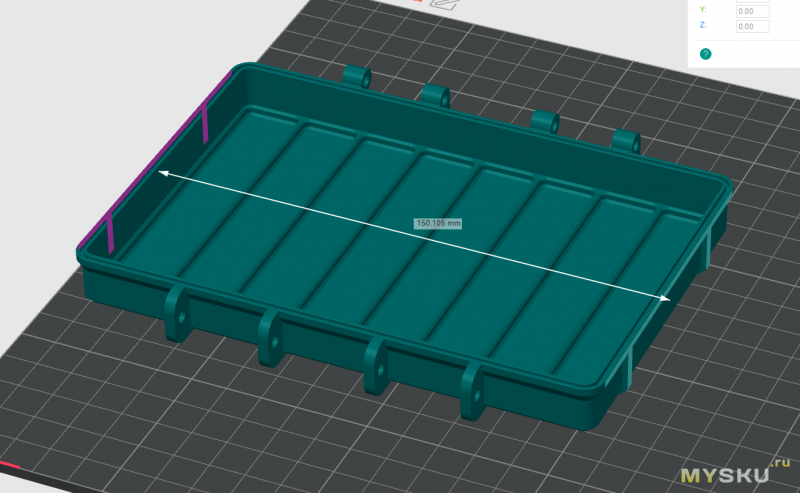Click the Z coordinate input field

(x=751, y=27)
